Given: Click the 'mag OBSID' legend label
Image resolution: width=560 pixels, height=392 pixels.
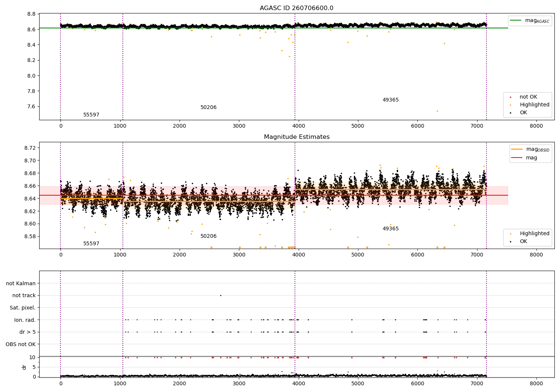Looking at the screenshot, I should (x=538, y=149).
